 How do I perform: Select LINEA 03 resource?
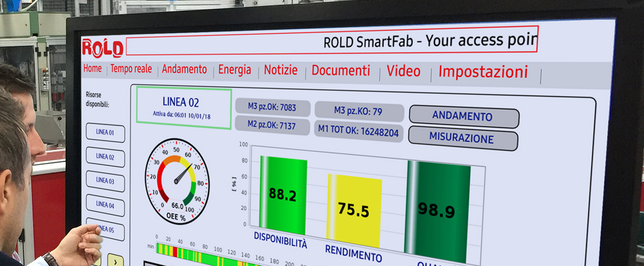105,181
